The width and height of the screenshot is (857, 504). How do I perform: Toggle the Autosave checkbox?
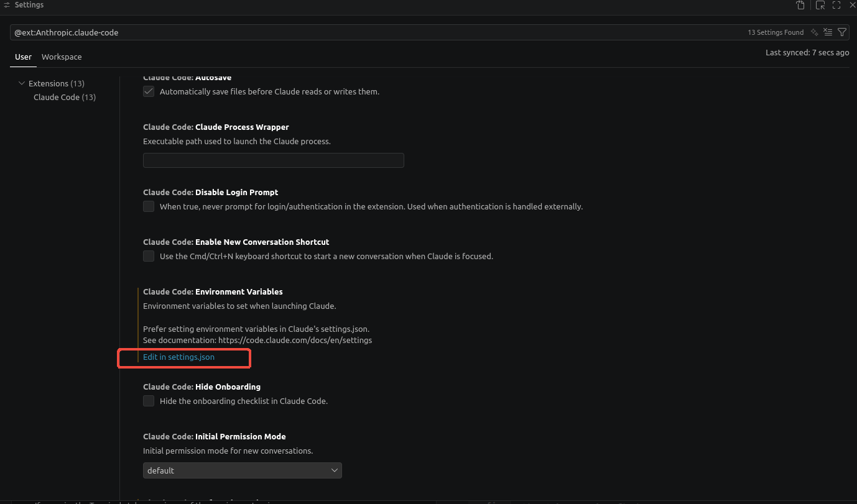[149, 91]
